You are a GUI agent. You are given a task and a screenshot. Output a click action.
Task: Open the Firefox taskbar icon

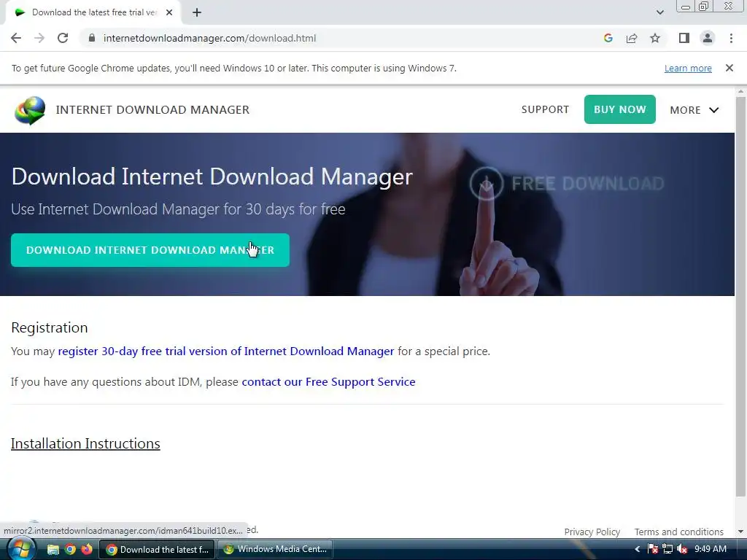click(87, 550)
